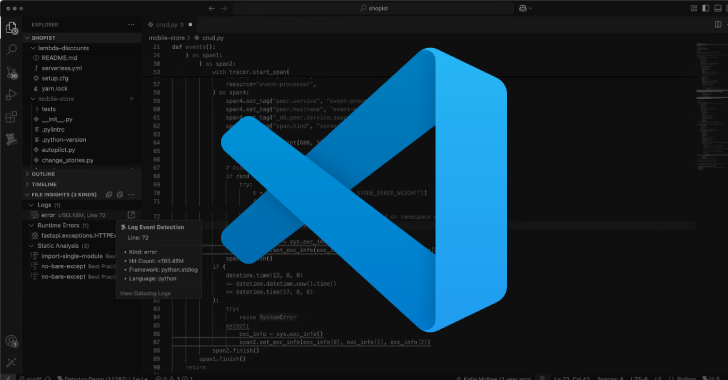Open change_stories.py file
This screenshot has width=728, height=380.
(x=82, y=160)
